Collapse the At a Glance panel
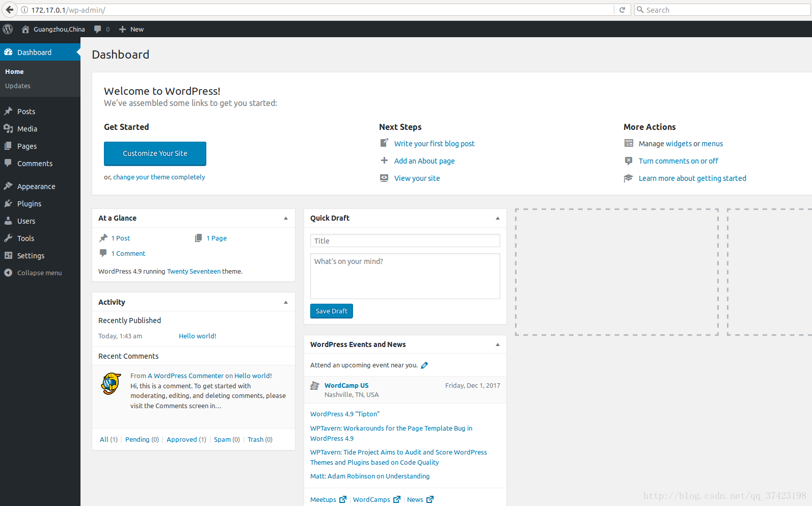 (x=286, y=218)
